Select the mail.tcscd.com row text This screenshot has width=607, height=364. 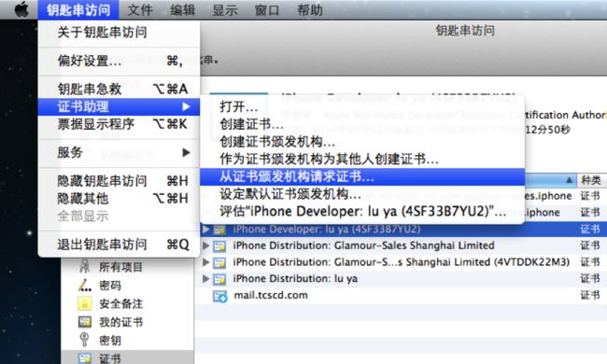pos(271,295)
